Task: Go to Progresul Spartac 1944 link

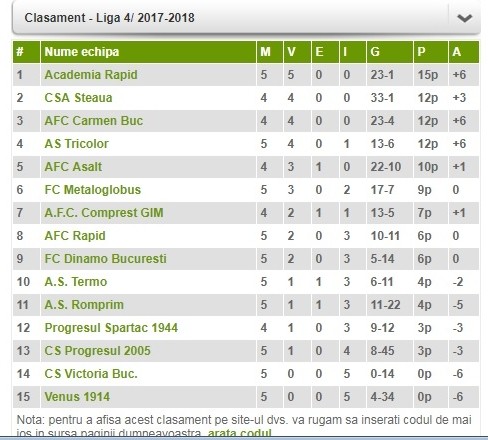Action: [111, 328]
